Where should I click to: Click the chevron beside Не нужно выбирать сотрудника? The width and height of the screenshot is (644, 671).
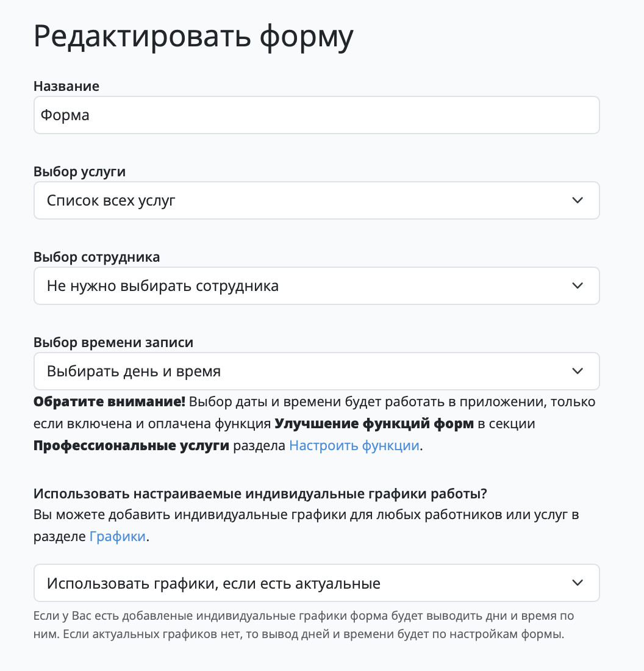click(578, 286)
